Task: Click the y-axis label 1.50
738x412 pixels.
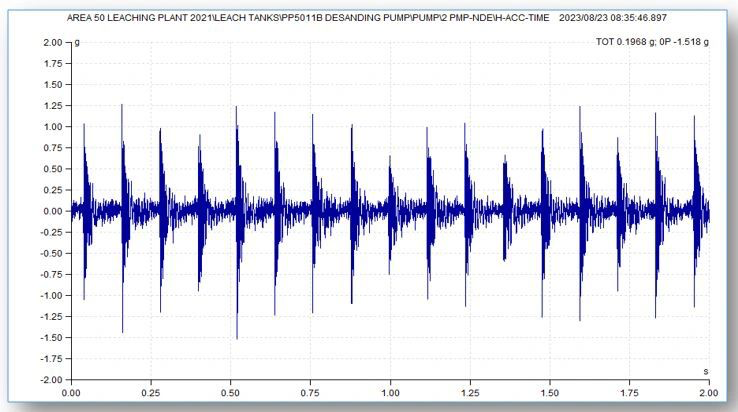Action: click(53, 85)
